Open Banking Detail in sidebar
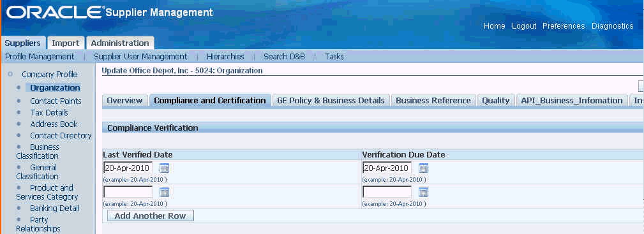Screen dimensions: 644x234 (55, 208)
